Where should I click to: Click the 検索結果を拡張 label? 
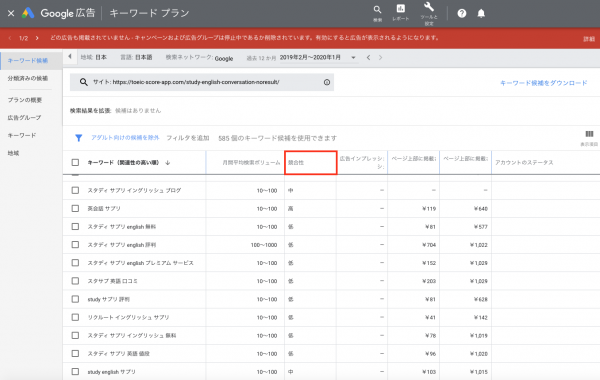point(90,111)
